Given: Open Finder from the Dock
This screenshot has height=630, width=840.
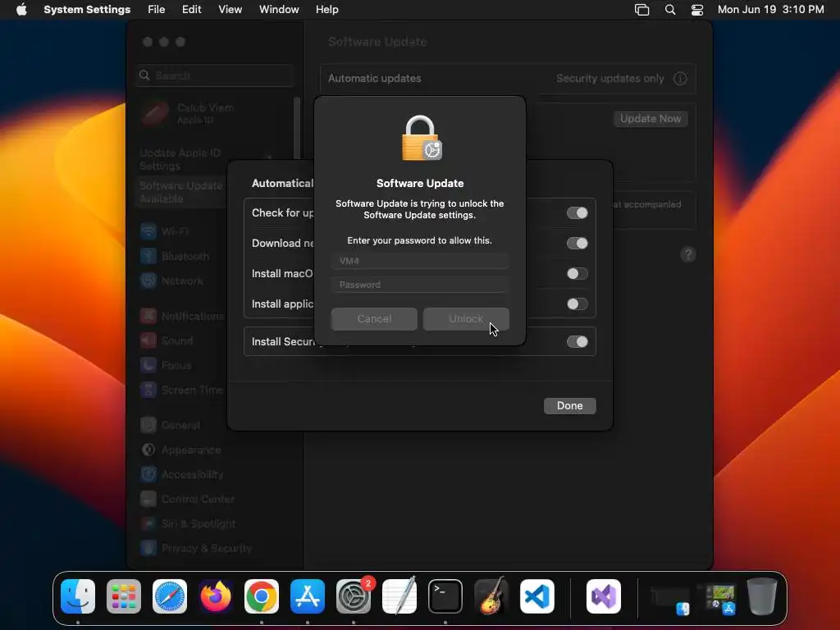Looking at the screenshot, I should click(78, 596).
